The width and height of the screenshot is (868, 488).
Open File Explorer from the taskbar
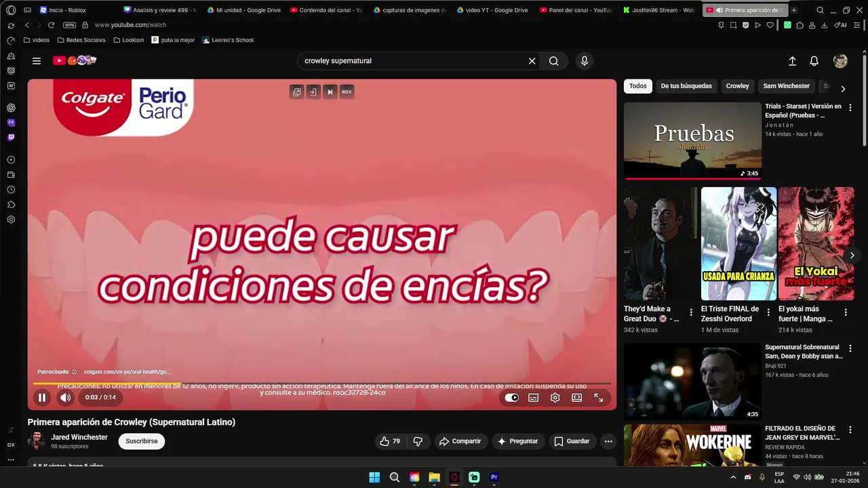pos(434,477)
